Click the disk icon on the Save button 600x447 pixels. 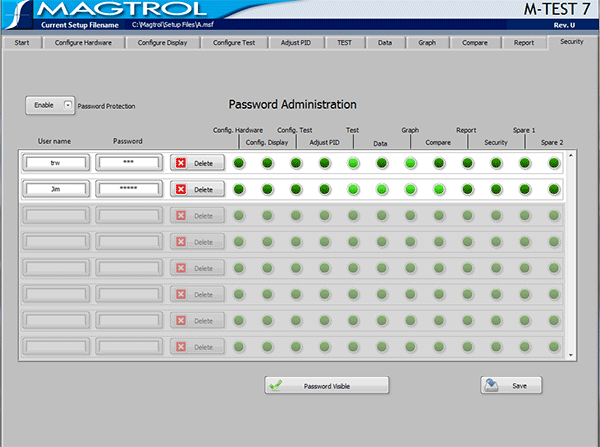(491, 385)
